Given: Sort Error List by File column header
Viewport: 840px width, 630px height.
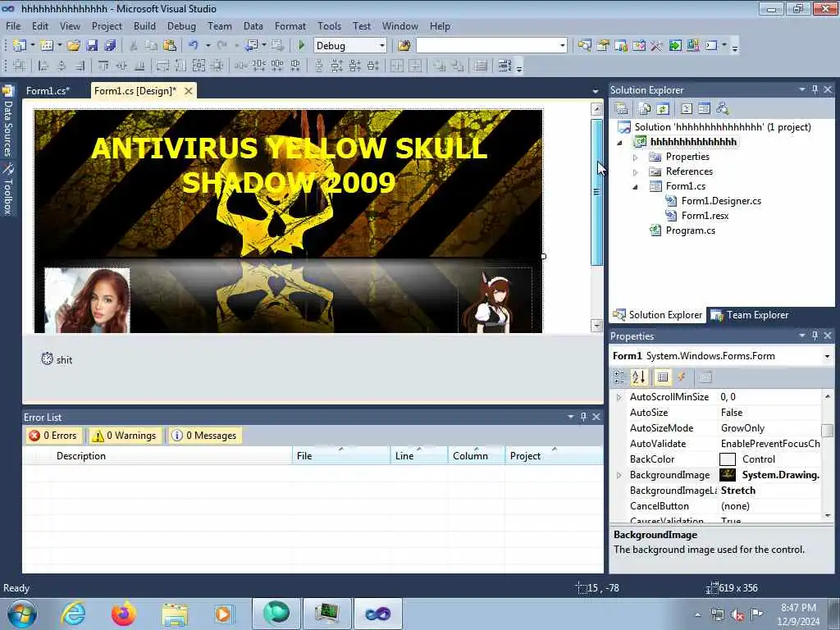Looking at the screenshot, I should point(341,456).
